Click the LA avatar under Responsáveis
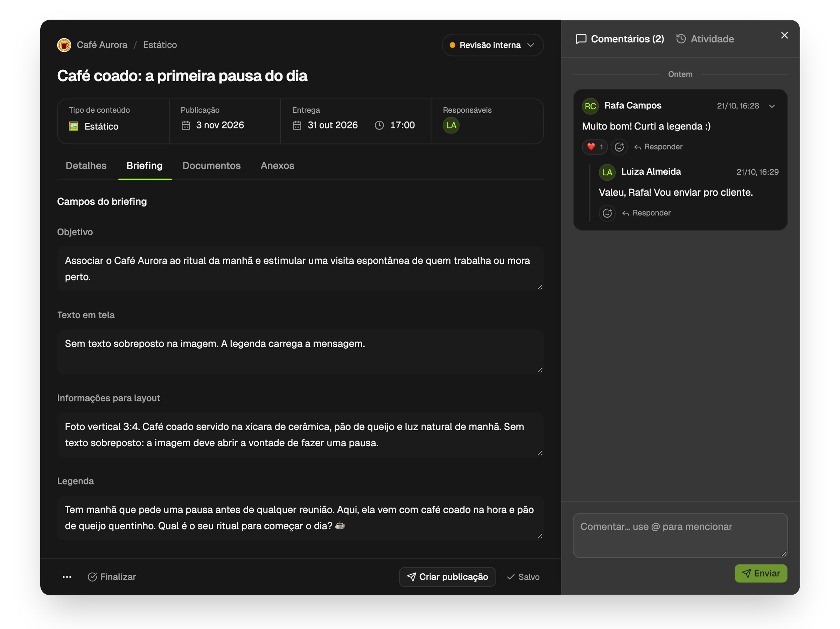Viewport: 840px width, 629px height. [451, 125]
